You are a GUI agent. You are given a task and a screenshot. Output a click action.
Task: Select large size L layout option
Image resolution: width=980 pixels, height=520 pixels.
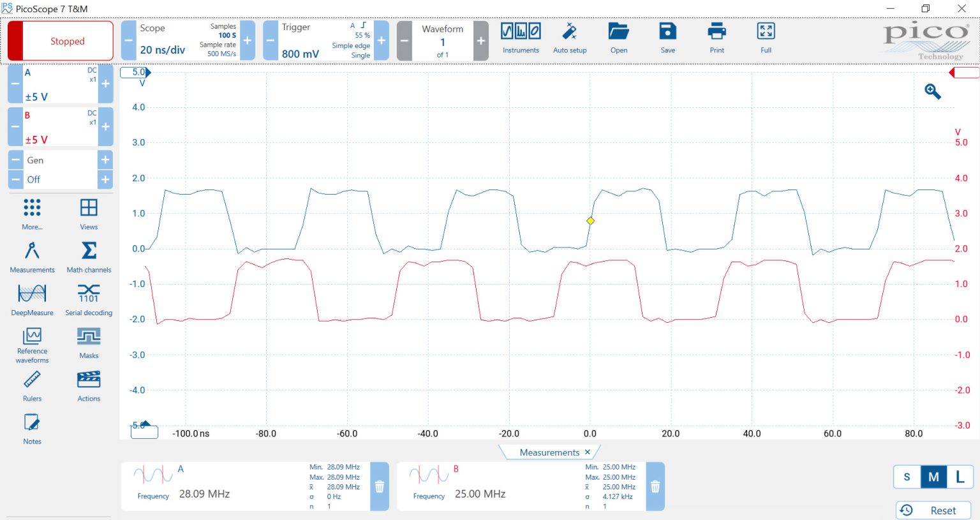959,477
